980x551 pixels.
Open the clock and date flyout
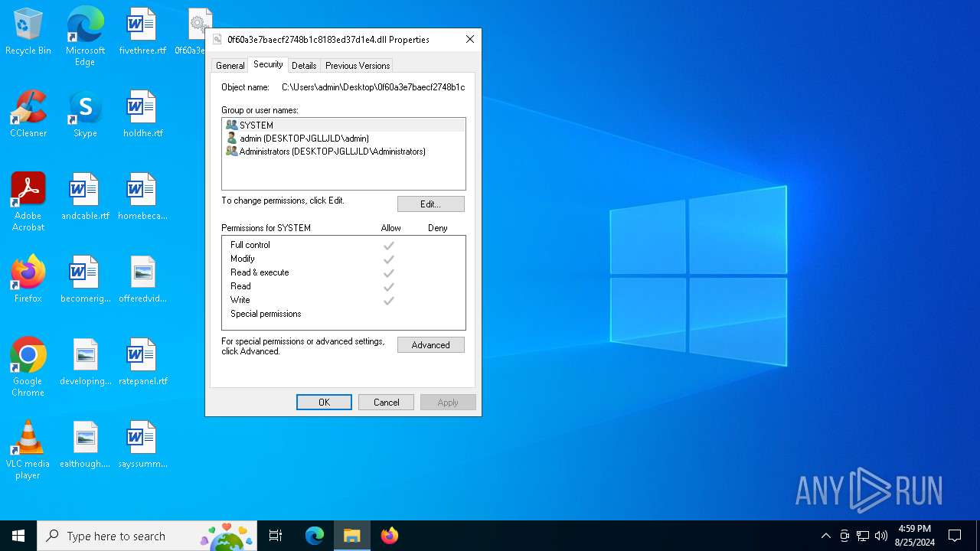tap(915, 536)
